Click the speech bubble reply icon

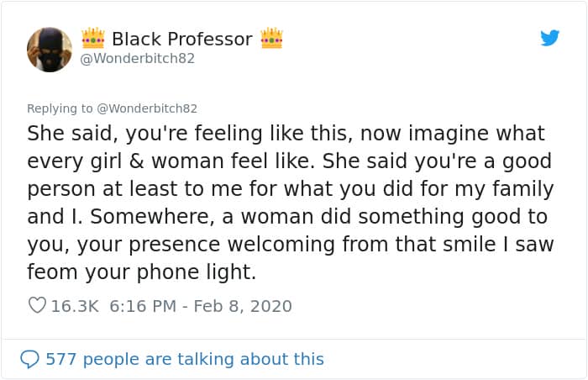pyautogui.click(x=29, y=359)
